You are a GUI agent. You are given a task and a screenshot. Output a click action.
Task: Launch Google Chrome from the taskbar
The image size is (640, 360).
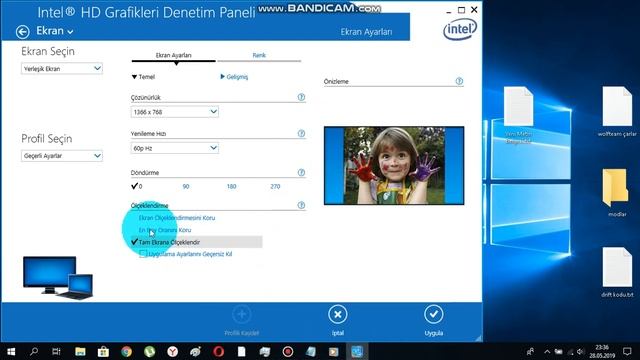click(x=126, y=351)
